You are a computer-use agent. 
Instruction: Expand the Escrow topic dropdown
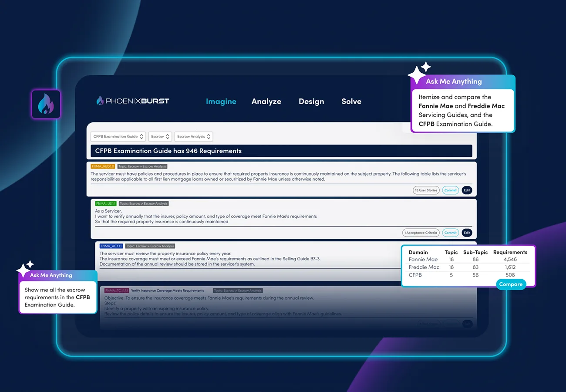[160, 136]
